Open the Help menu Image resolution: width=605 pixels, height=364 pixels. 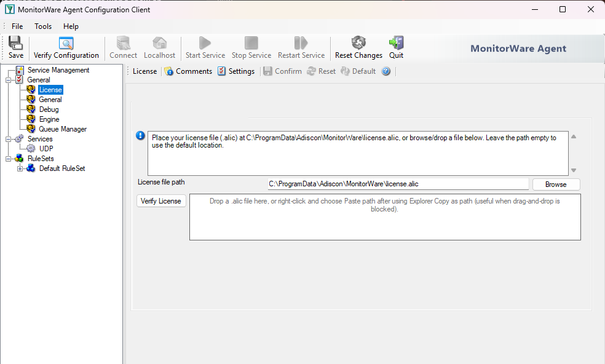(71, 26)
